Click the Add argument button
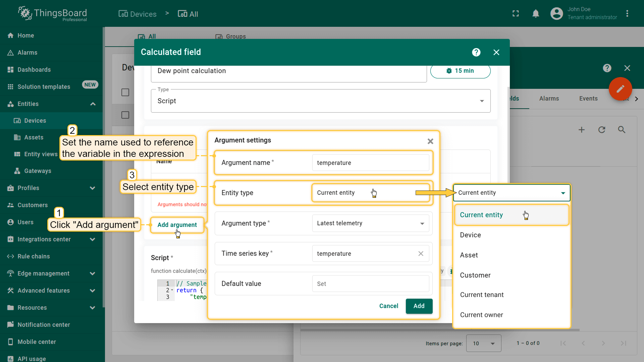 point(177,225)
